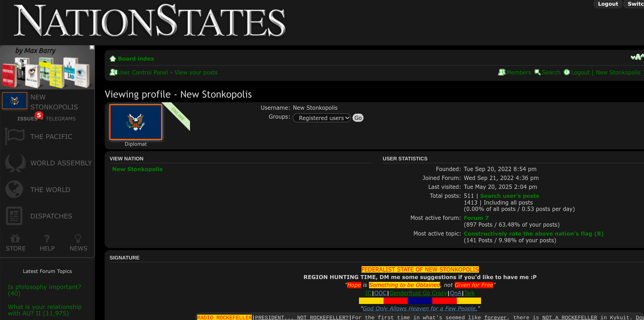644x320 pixels.
Task: Open Telegrams in the sidebar
Action: coord(60,119)
